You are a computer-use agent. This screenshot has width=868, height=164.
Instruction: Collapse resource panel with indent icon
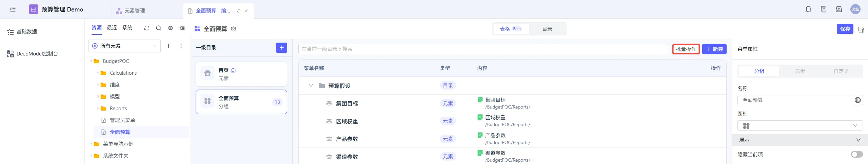click(182, 28)
